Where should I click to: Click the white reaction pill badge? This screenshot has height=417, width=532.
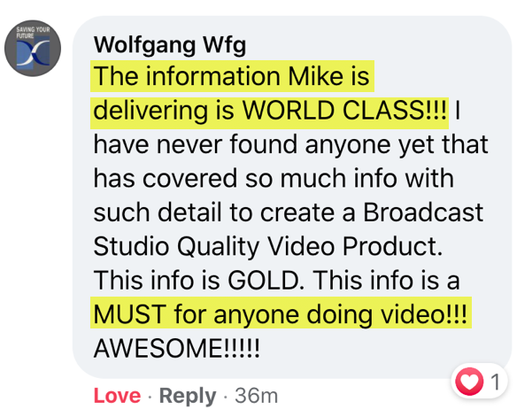pyautogui.click(x=479, y=382)
